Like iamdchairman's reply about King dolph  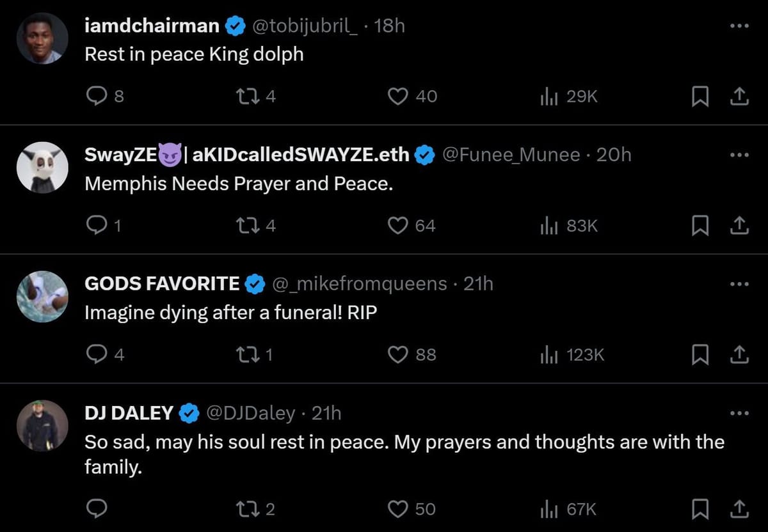(x=398, y=96)
